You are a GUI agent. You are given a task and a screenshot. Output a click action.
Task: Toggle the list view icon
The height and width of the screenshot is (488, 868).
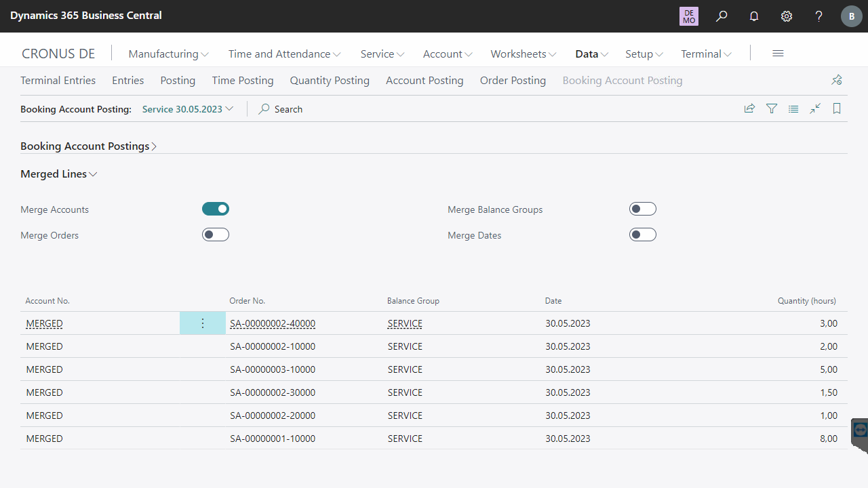tap(793, 108)
